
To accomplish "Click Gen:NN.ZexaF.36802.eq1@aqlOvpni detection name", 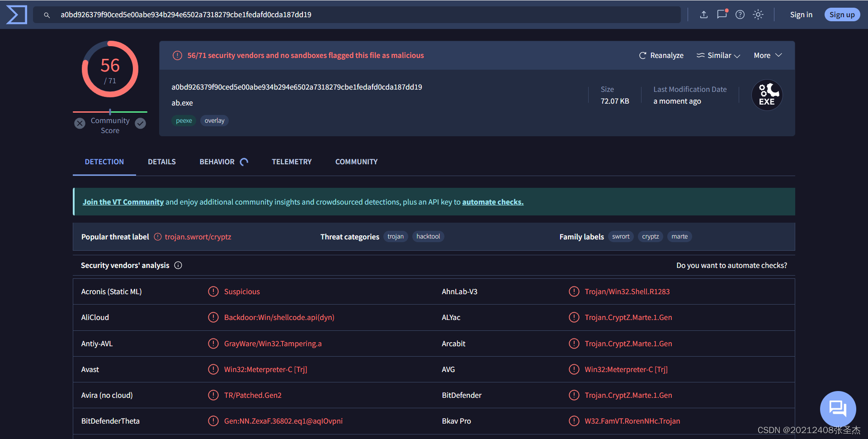I will 283,421.
